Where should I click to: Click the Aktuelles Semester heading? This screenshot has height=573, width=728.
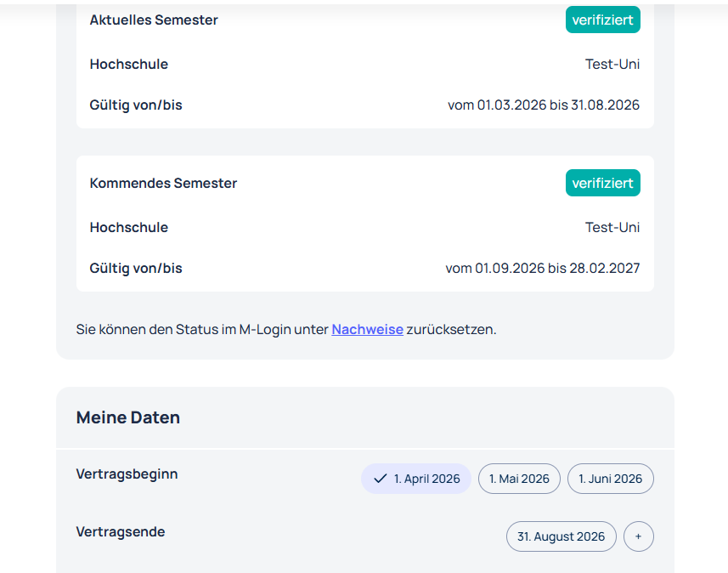(154, 20)
